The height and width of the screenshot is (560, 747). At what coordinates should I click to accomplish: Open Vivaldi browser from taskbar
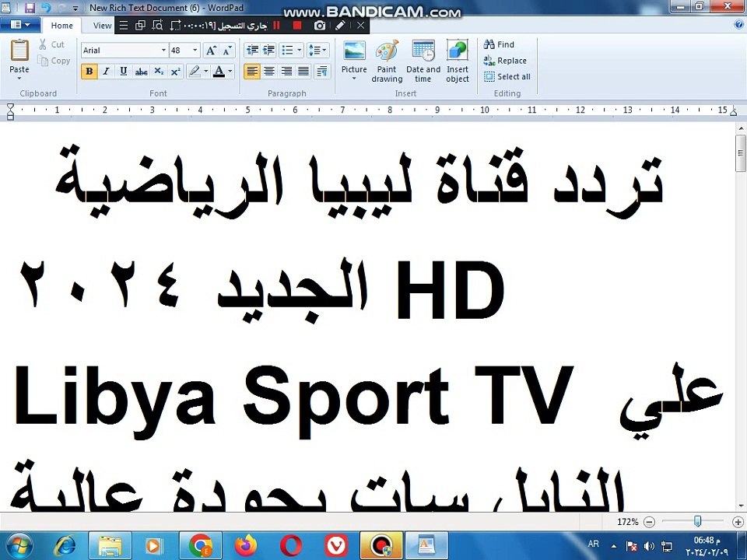coord(336,546)
